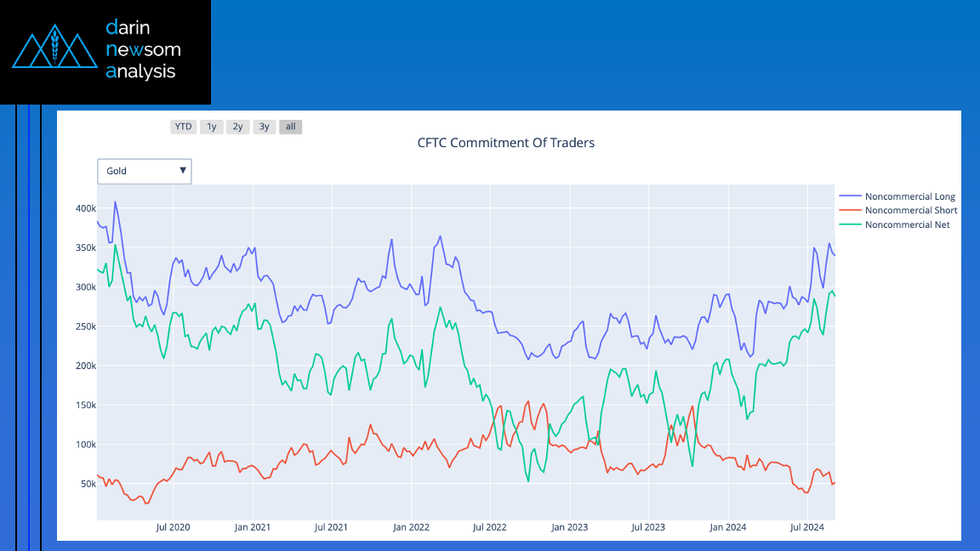Screen dimensions: 980x551
Task: Click the 'darin newsom analysis' brand text
Action: pos(142,49)
